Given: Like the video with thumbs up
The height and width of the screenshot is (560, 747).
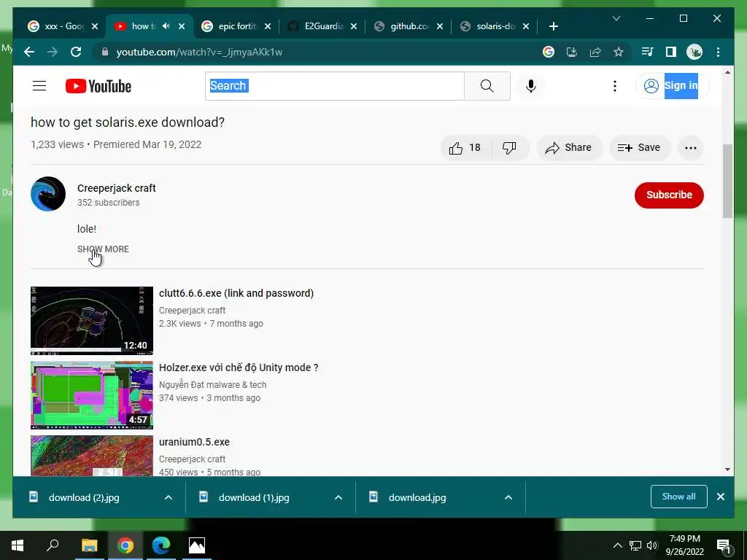Looking at the screenshot, I should coord(465,148).
